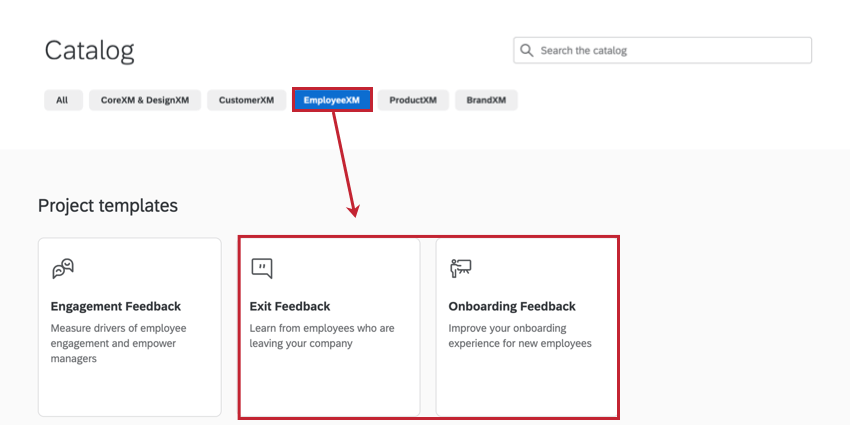Switch to CoreXM & DesignXM category
The width and height of the screenshot is (850, 425).
point(145,100)
